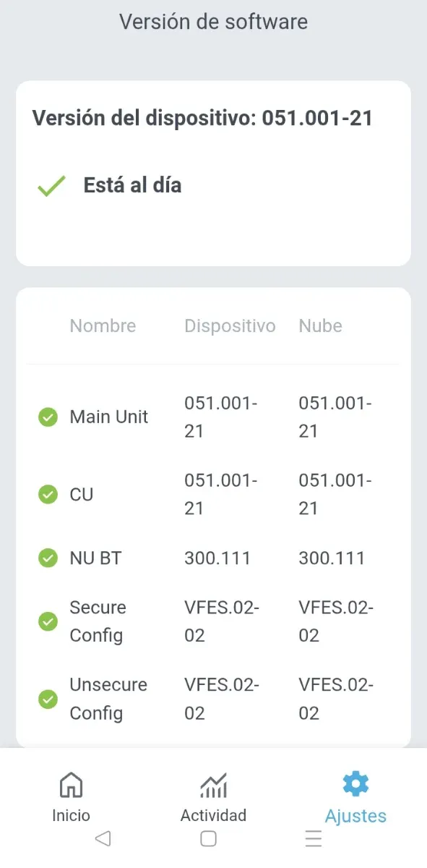Open the Ajustes gear icon
The height and width of the screenshot is (868, 427).
(355, 783)
